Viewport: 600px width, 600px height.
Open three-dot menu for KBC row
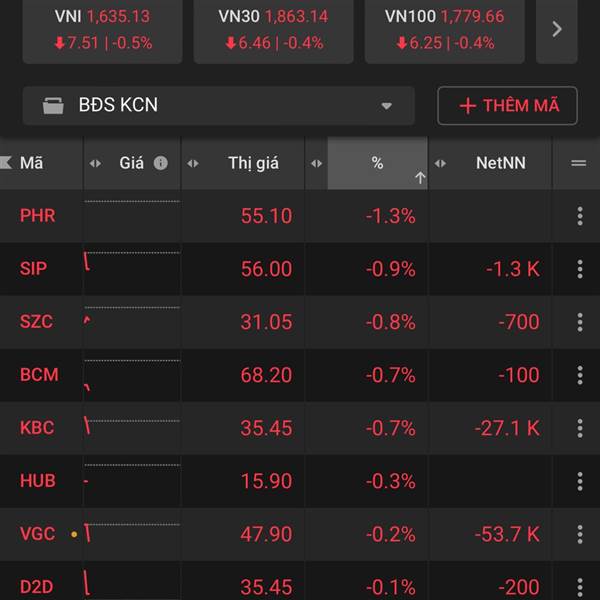pos(579,428)
